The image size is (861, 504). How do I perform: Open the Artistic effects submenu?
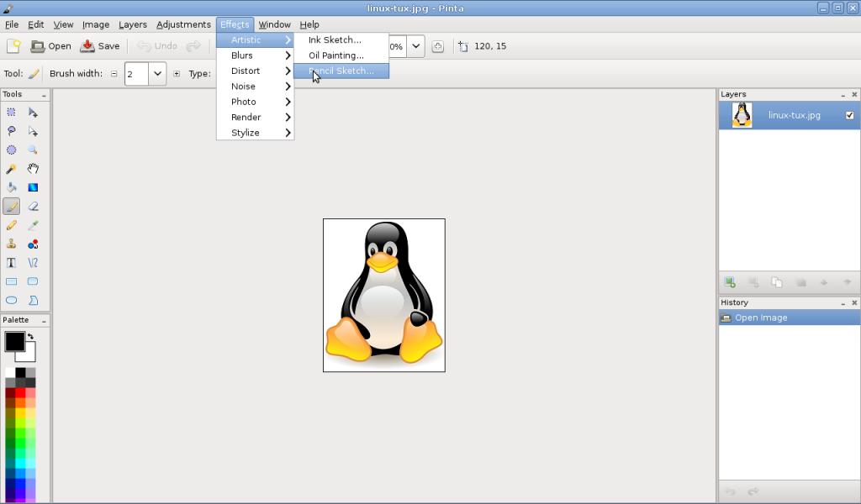point(256,40)
